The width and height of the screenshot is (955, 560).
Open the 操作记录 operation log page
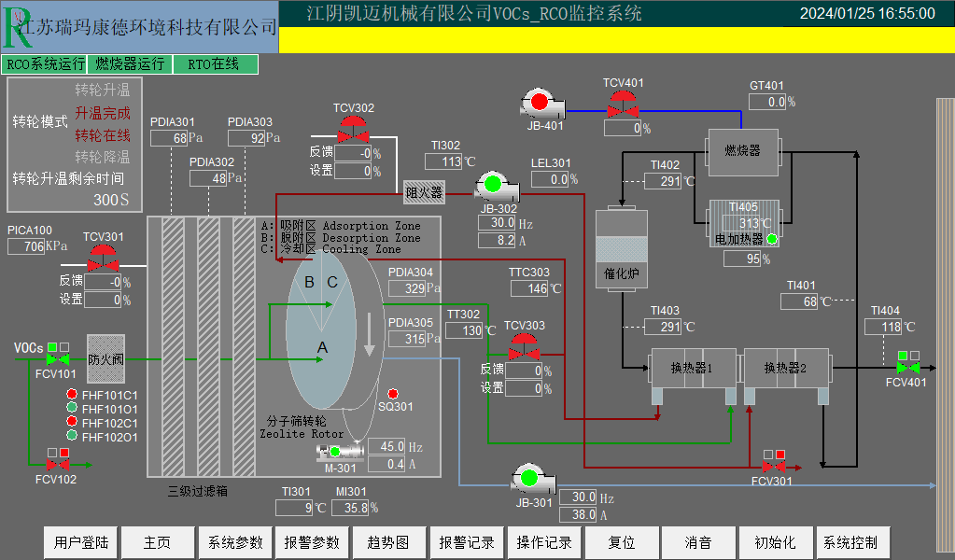coord(544,542)
